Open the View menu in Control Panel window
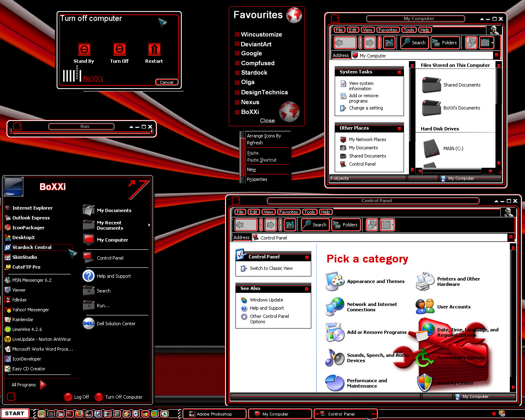Viewport: 525px width, 420px height. pyautogui.click(x=268, y=212)
